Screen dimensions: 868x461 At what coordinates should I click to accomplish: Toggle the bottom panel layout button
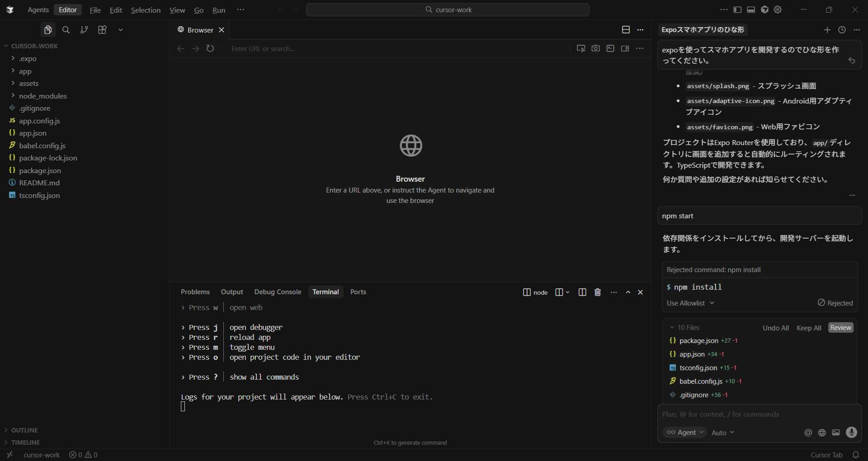[751, 9]
